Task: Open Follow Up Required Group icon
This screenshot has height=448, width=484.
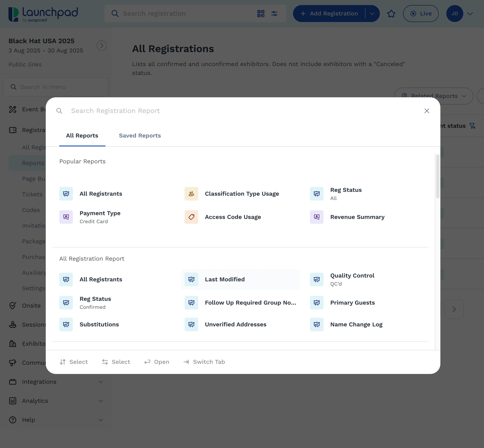Action: (x=191, y=302)
